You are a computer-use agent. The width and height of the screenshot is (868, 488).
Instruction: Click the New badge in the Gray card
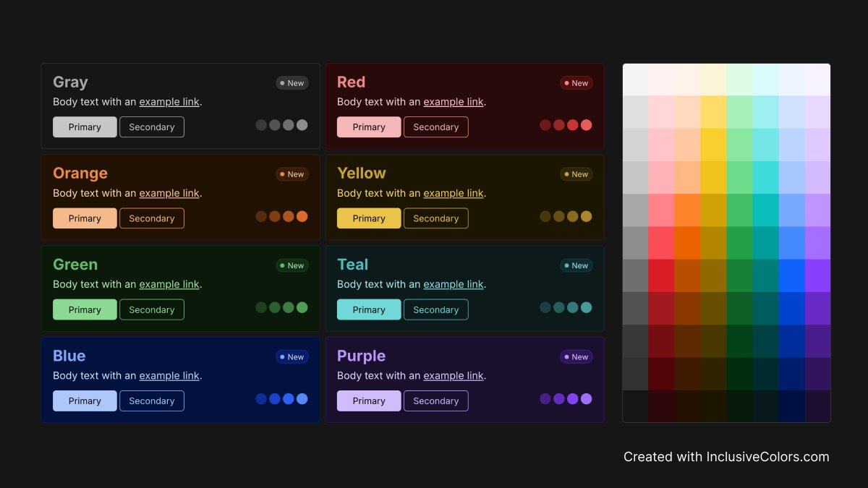point(292,83)
